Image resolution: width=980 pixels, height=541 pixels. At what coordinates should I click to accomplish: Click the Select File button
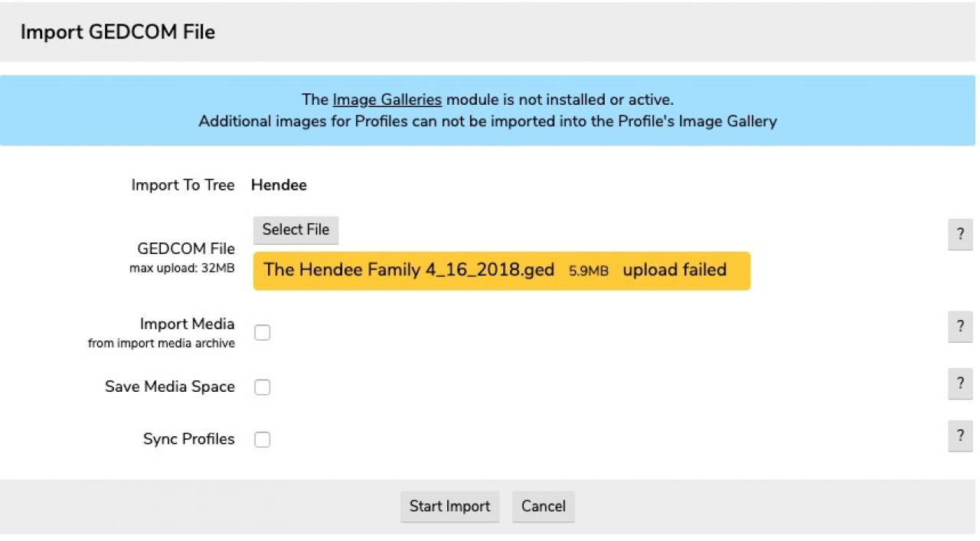(x=296, y=230)
